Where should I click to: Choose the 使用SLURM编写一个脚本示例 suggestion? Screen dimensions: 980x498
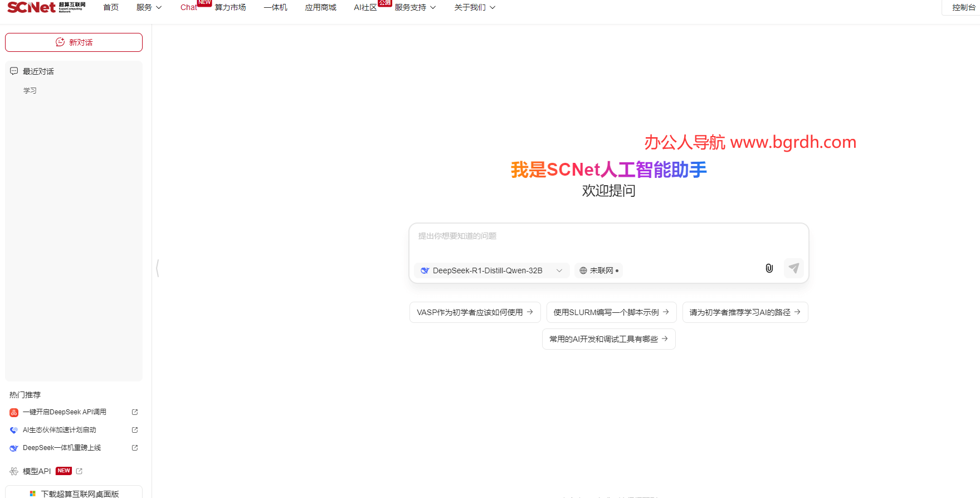[x=612, y=312]
